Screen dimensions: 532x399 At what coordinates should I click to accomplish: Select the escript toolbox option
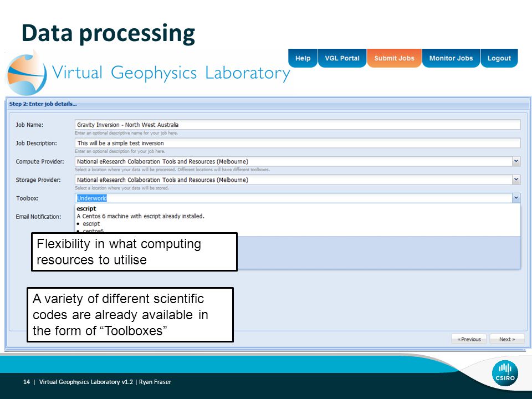pos(298,220)
